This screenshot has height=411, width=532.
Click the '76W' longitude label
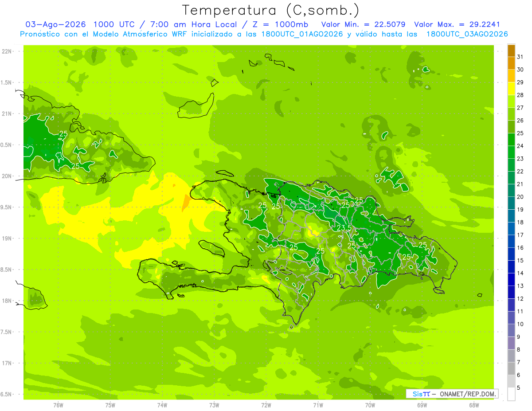click(x=58, y=405)
